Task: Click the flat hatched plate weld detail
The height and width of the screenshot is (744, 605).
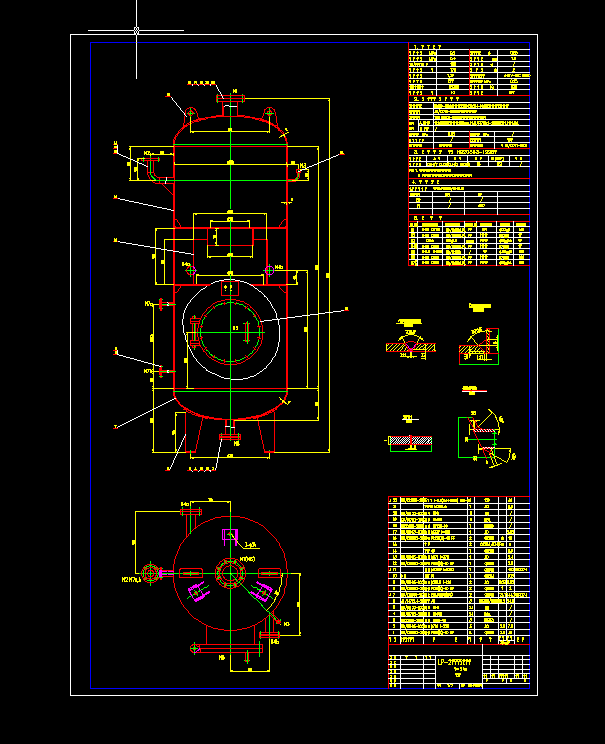Action: 410,442
